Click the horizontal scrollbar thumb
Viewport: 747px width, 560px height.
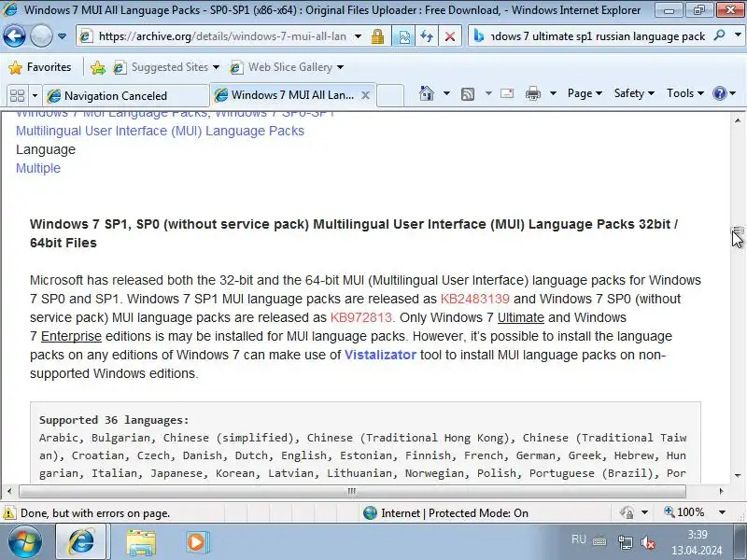point(353,491)
